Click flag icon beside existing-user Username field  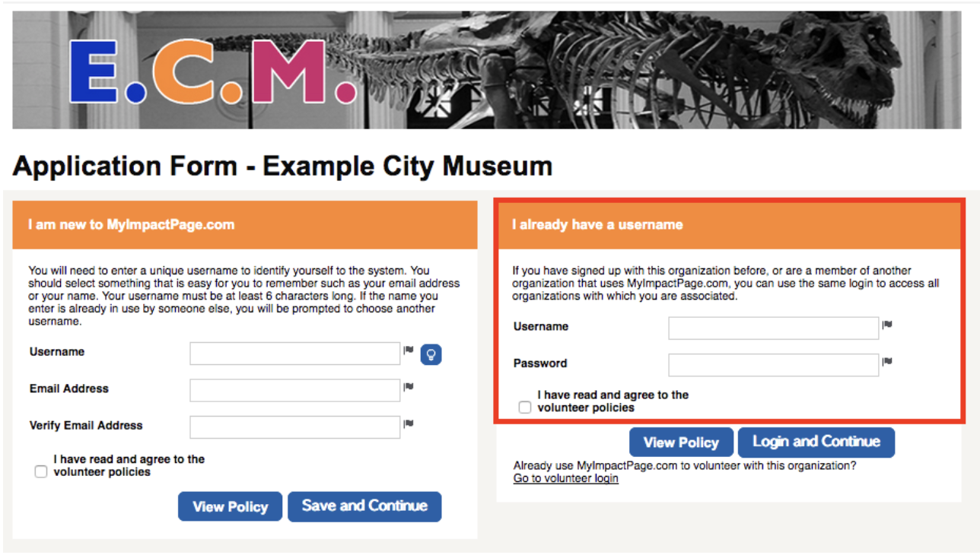click(x=887, y=325)
